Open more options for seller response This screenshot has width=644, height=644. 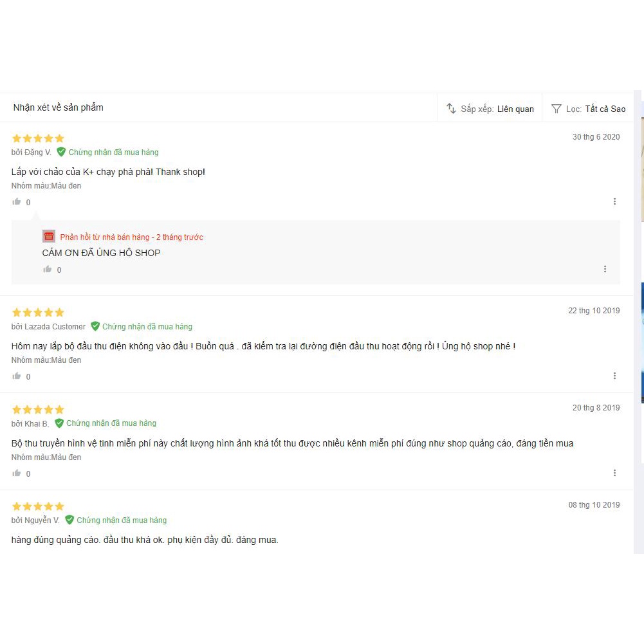[x=605, y=270]
